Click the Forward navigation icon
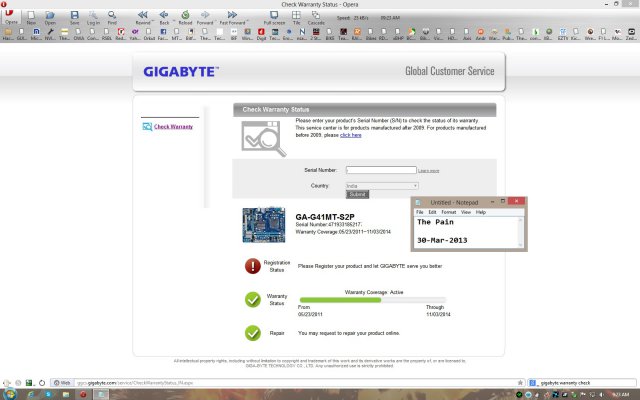The image size is (640, 400). pyautogui.click(x=205, y=17)
